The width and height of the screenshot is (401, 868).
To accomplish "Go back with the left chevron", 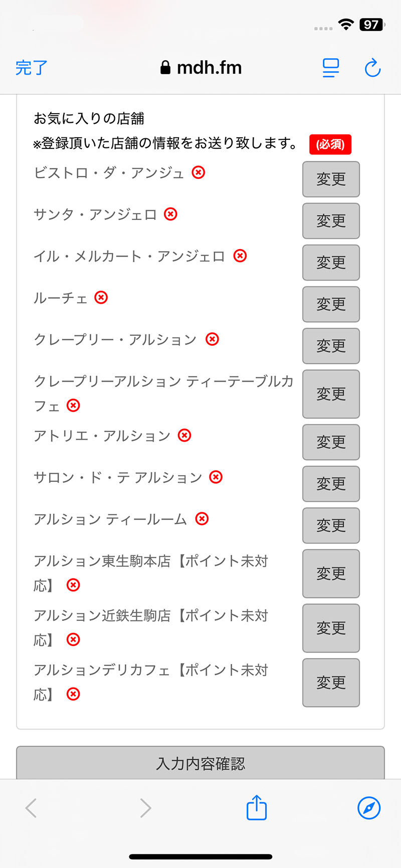I will [32, 807].
